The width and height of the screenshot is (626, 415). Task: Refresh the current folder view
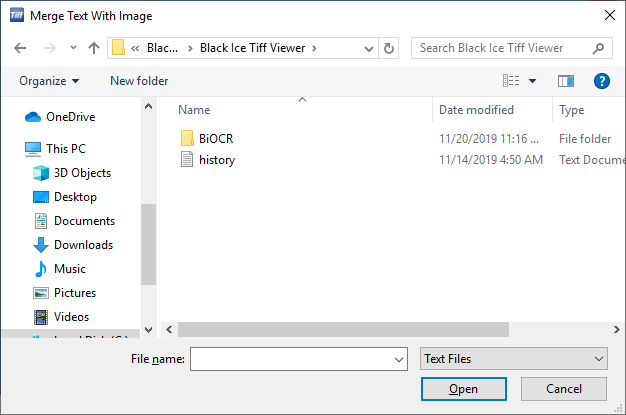point(388,48)
